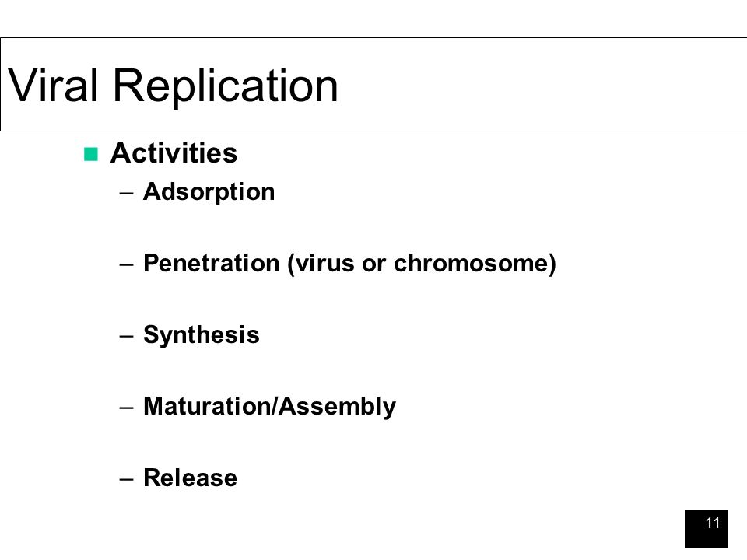This screenshot has width=747, height=560.
Task: Click the word Viral in the title
Action: [x=53, y=85]
